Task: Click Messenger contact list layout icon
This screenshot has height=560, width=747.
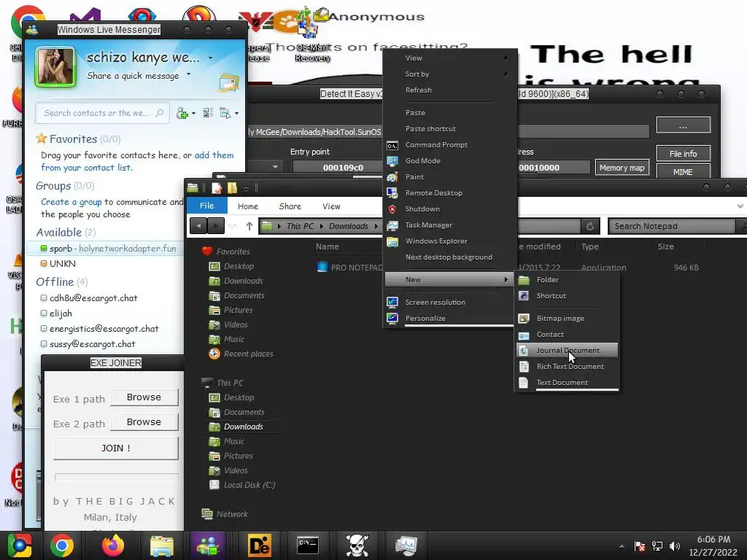Action: click(x=208, y=113)
